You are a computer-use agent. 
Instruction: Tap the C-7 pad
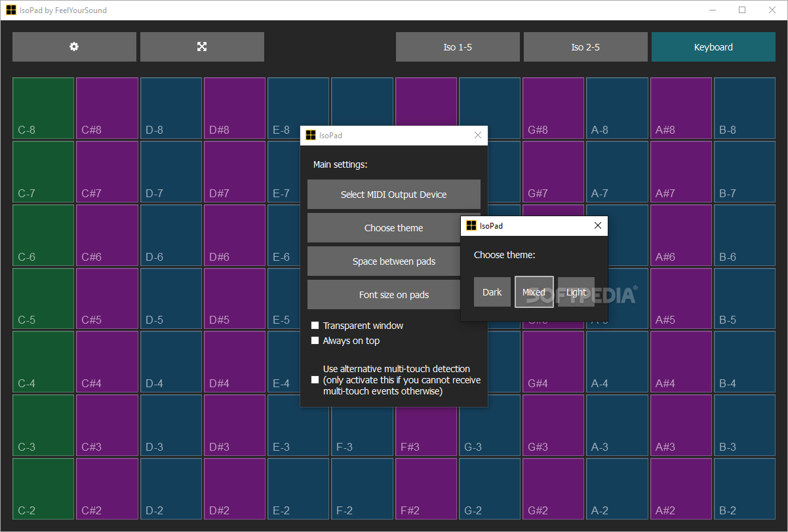point(43,172)
